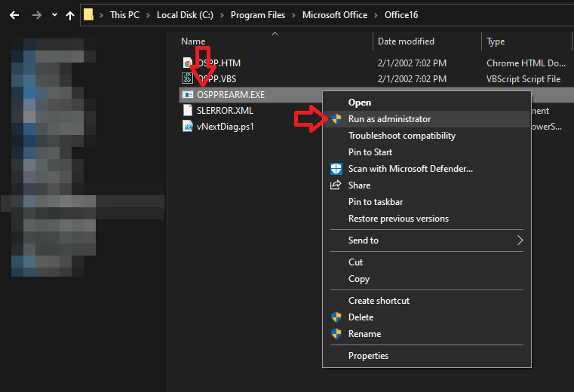574x392 pixels.
Task: Click the Share icon in context menu
Action: click(x=336, y=185)
